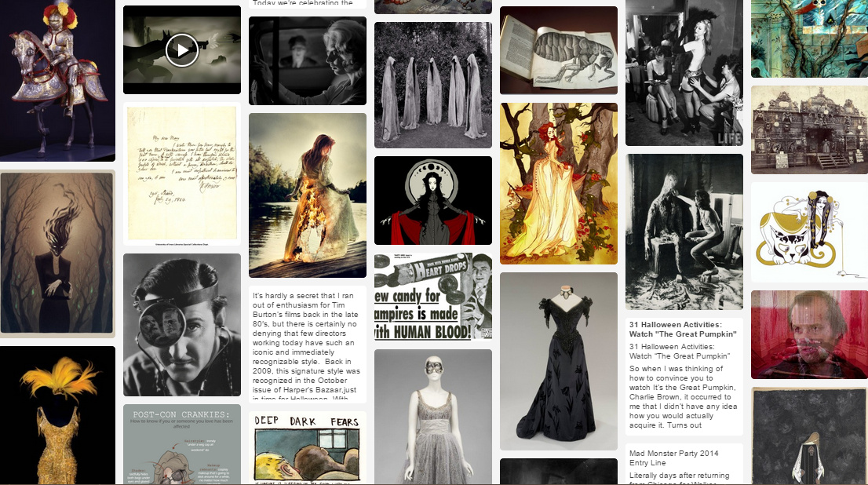The width and height of the screenshot is (868, 485).
Task: Open the handwritten letter image
Action: pyautogui.click(x=182, y=173)
